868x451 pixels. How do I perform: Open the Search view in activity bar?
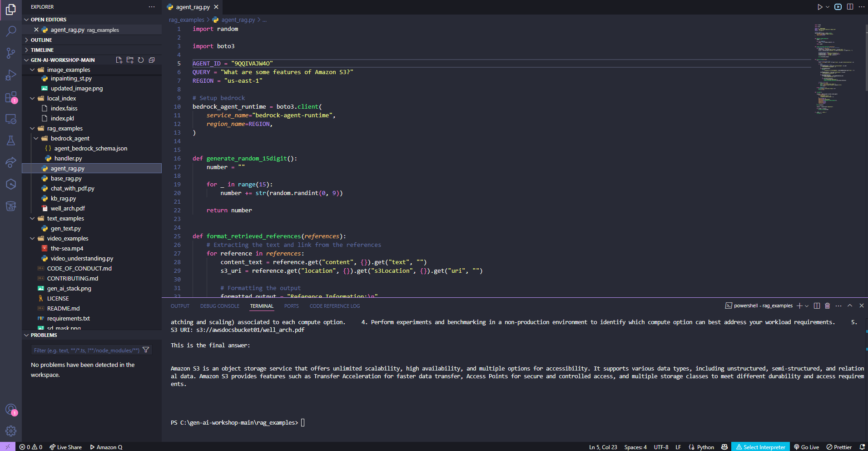(x=11, y=31)
